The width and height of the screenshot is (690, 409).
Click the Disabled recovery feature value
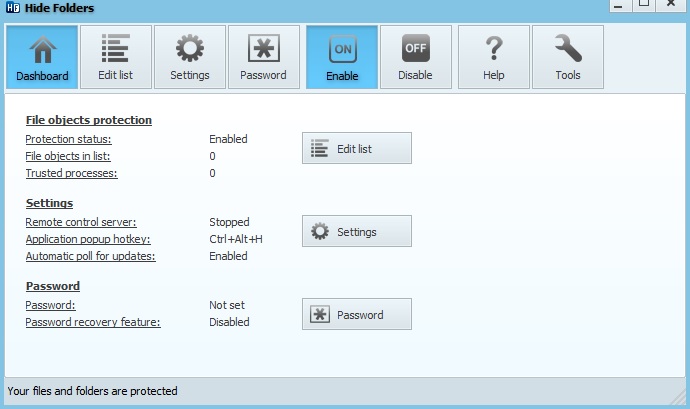pos(229,322)
